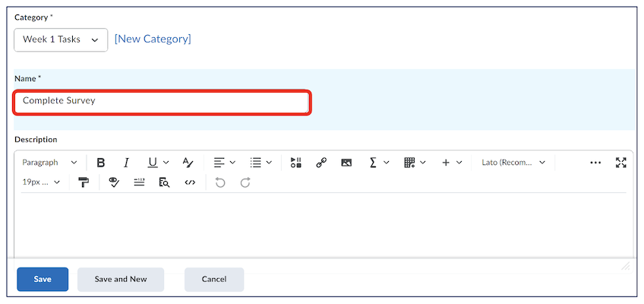Screen dimensions: 644x304
Task: Click the insert image icon
Action: 346,163
